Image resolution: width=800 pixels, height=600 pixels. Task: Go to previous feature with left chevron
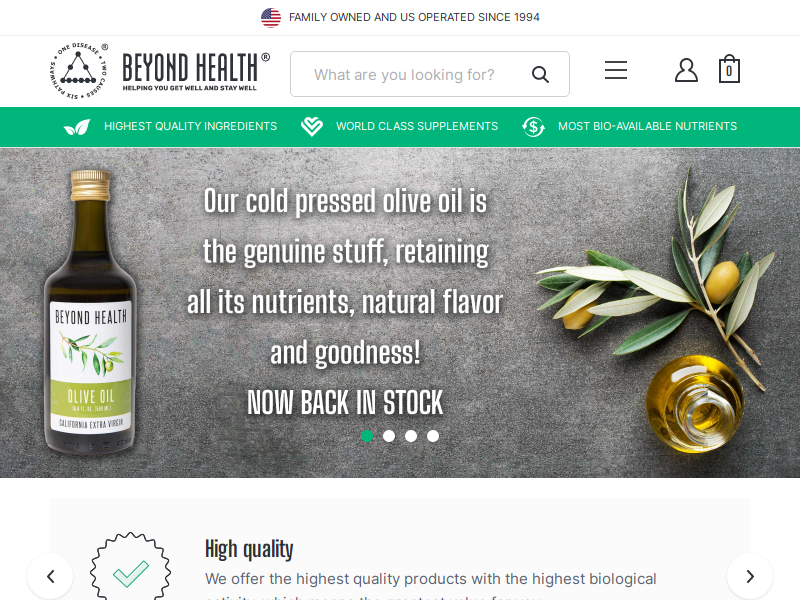tap(50, 577)
